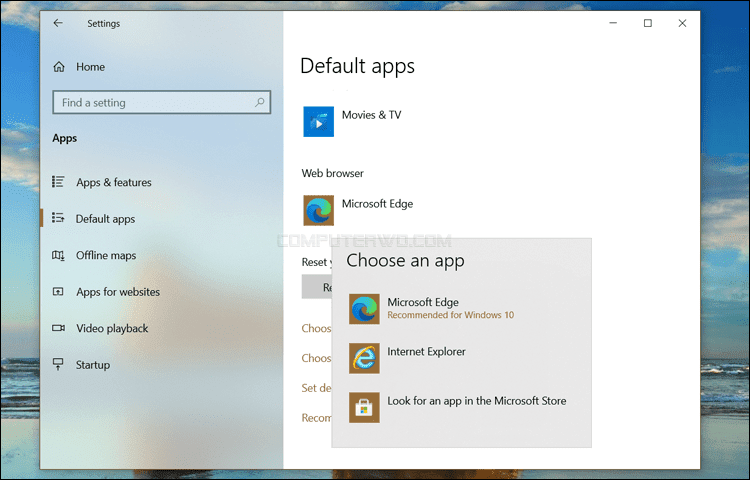Open the Home settings page label
750x480 pixels.
[90, 67]
